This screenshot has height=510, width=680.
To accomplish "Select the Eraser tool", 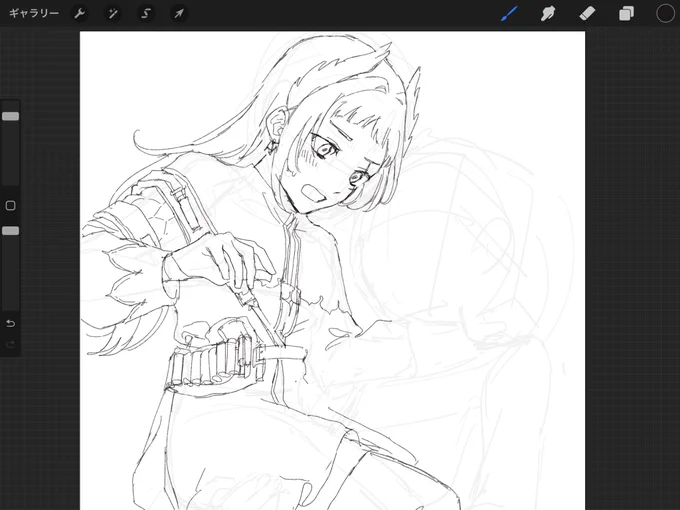I will tap(587, 13).
